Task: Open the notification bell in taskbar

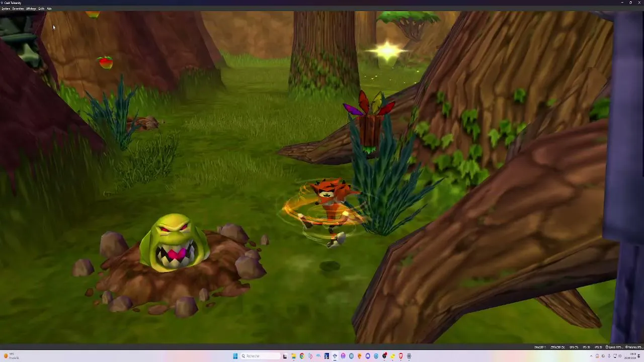Action: pos(640,356)
